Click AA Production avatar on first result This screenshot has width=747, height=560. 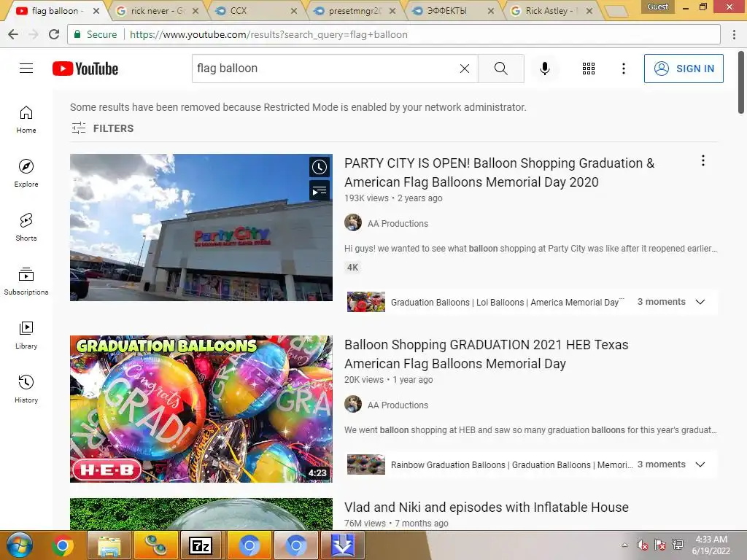[x=353, y=223]
